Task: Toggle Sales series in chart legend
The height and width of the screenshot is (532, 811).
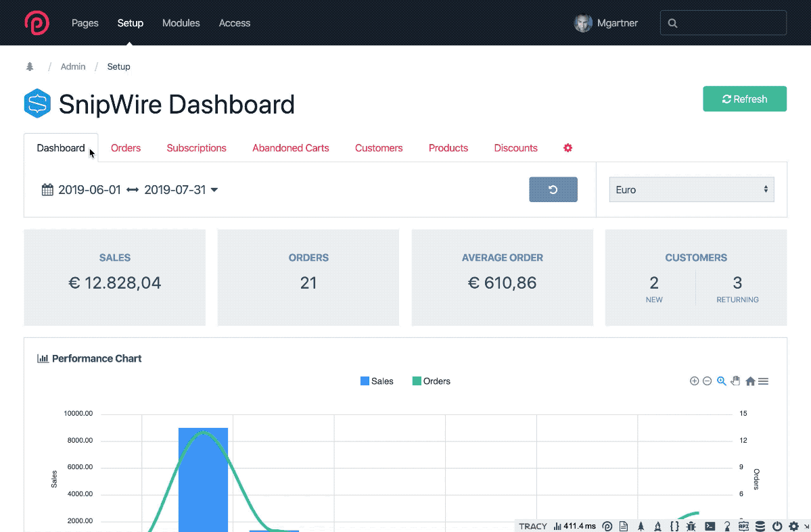Action: point(377,381)
